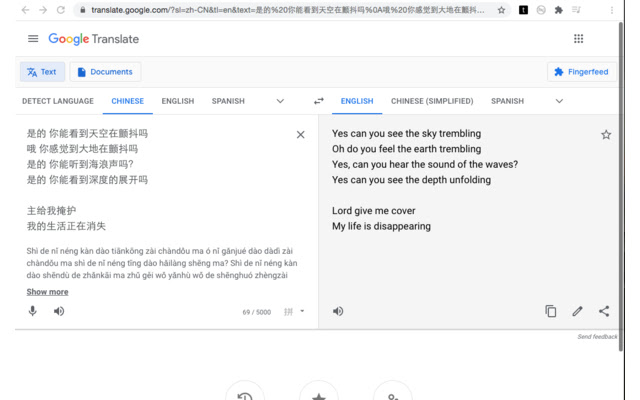Click the page vertical scrollbar

pos(621,186)
